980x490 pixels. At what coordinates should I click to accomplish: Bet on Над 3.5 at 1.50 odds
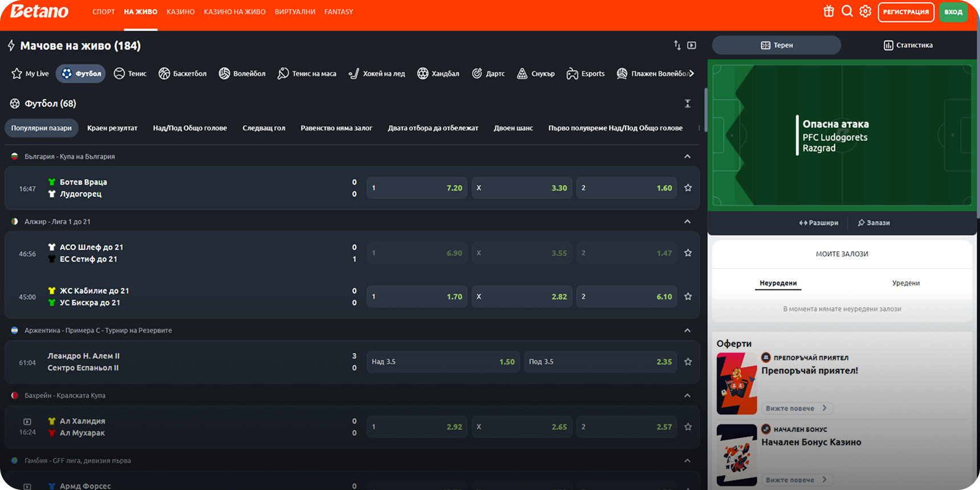click(x=443, y=362)
